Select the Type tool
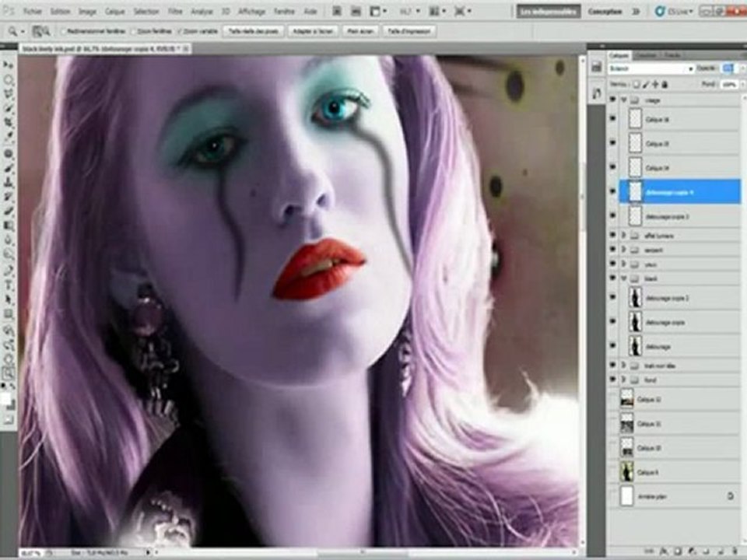747x560 pixels. [8, 285]
